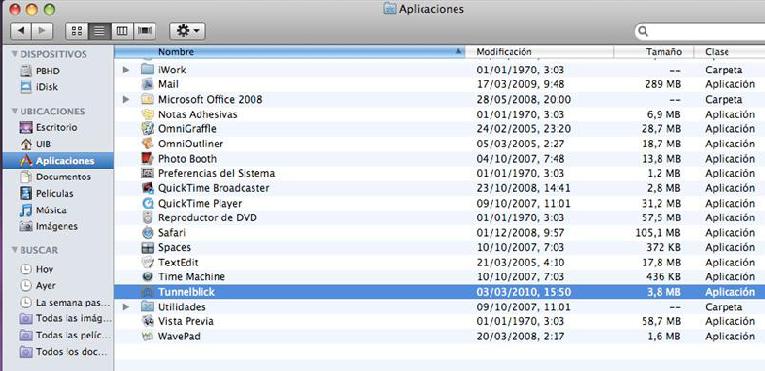Screen dimensions: 765x371
Task: Click the Tunnelblick date 03/03/2010, 15:50
Action: coord(523,292)
